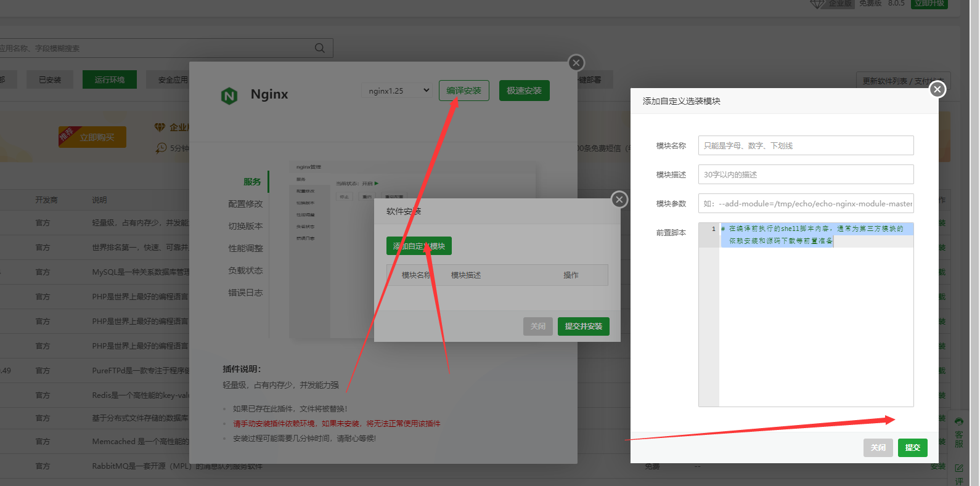Click the 极速安装 button
Screen dimensions: 980x486
[525, 91]
